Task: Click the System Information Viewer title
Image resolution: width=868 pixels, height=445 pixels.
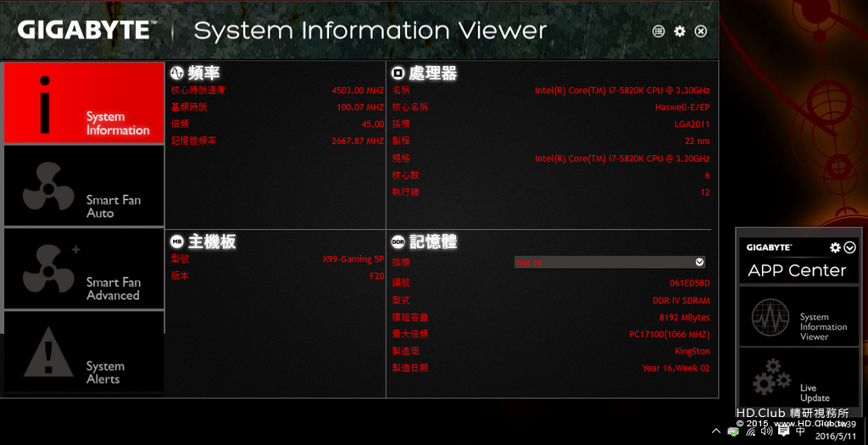Action: (x=370, y=31)
